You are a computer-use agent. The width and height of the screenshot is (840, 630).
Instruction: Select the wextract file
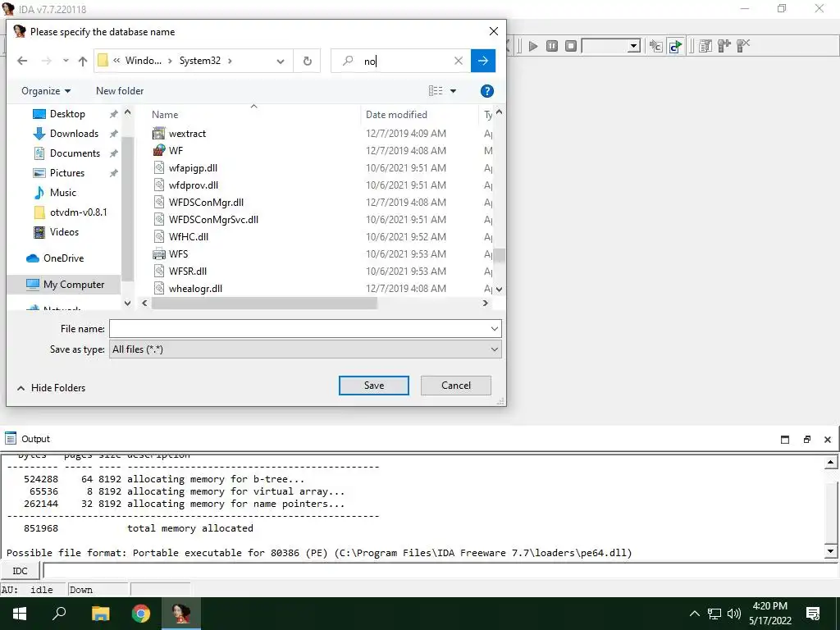click(187, 134)
